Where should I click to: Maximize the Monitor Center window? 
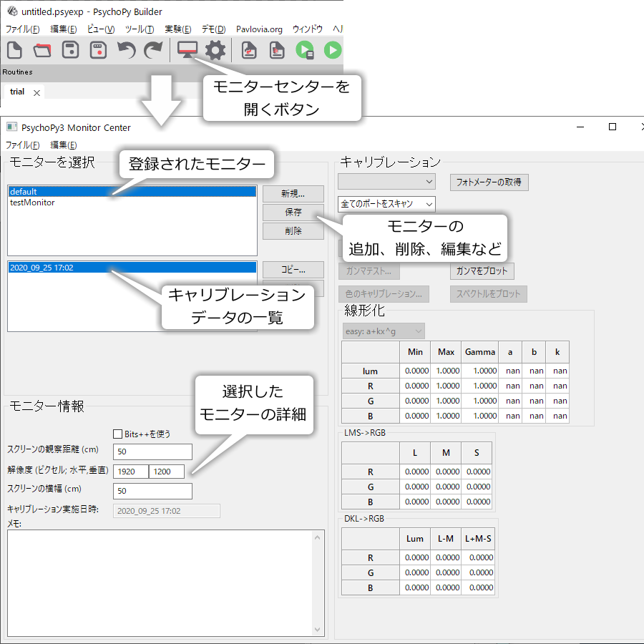pyautogui.click(x=613, y=127)
